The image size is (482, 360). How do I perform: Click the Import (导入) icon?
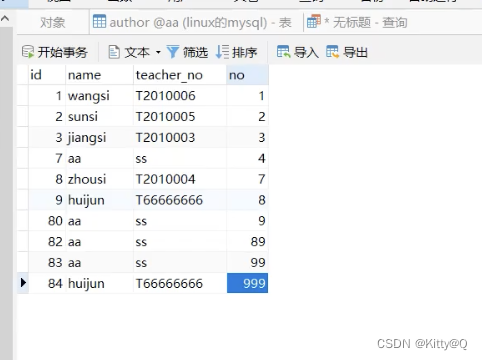(x=283, y=52)
